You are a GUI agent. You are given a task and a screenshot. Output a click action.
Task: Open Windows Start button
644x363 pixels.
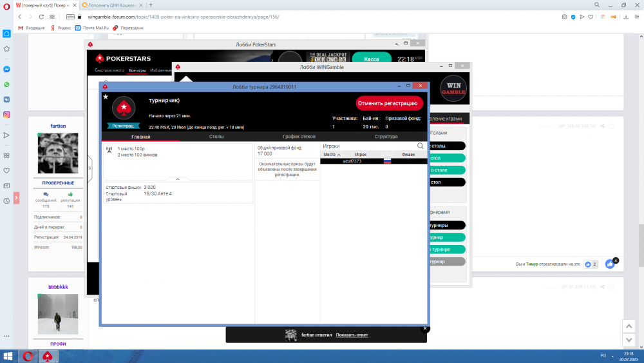click(x=8, y=356)
